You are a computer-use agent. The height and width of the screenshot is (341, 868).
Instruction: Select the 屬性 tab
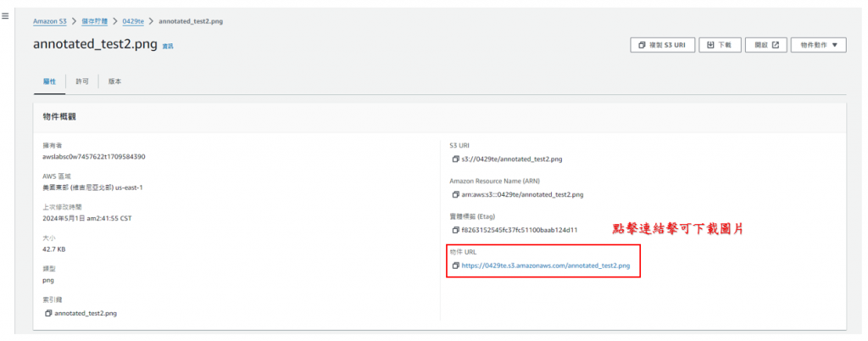(x=49, y=81)
